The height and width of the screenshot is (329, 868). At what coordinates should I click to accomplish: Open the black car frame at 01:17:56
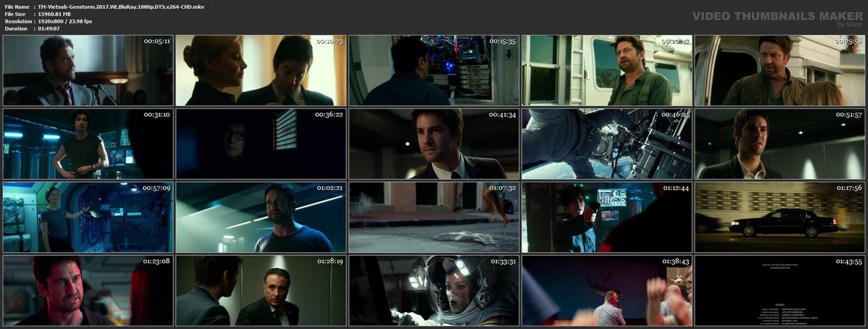click(x=780, y=217)
